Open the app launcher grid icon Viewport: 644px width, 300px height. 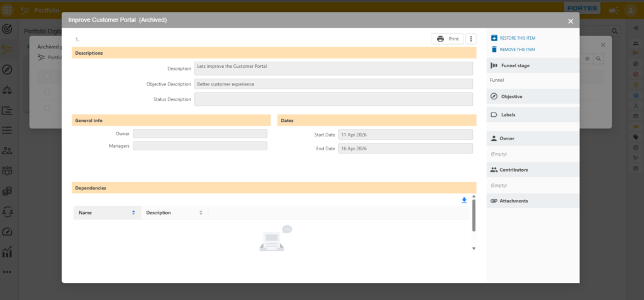pyautogui.click(x=8, y=9)
